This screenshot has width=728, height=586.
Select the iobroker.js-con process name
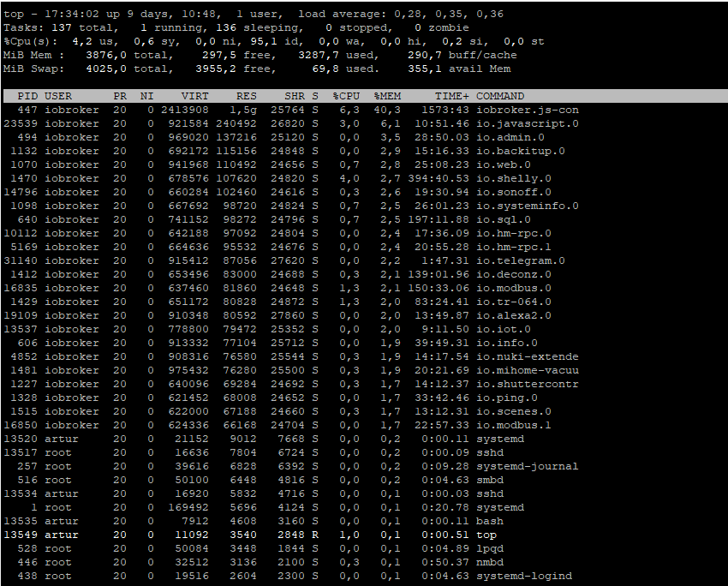tap(528, 110)
